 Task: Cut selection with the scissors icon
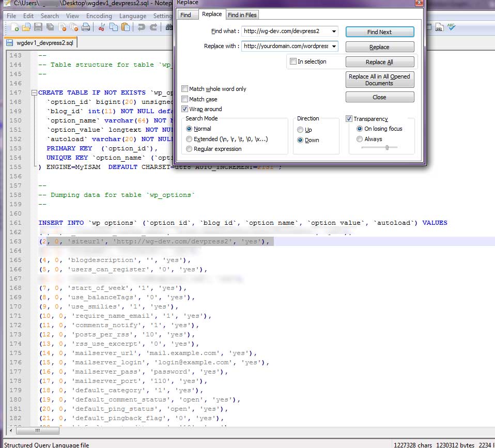(101, 27)
